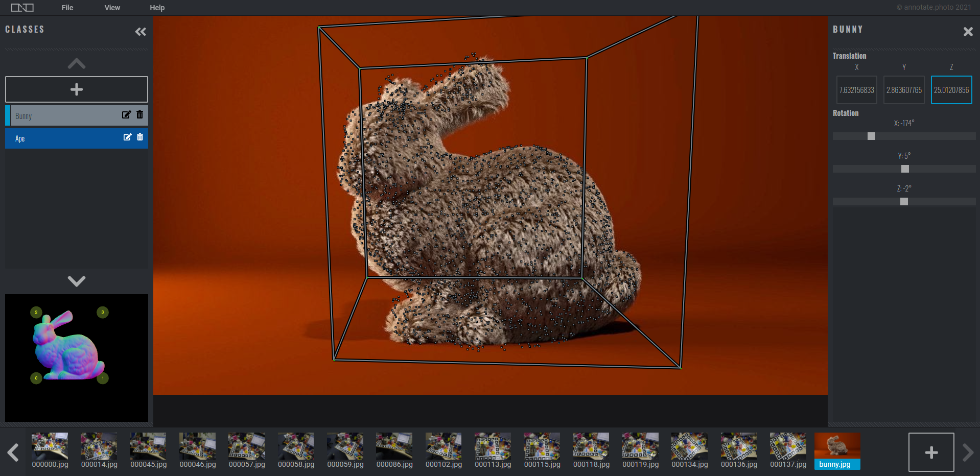Open image 000046.jpg
The width and height of the screenshot is (980, 476).
tap(198, 451)
